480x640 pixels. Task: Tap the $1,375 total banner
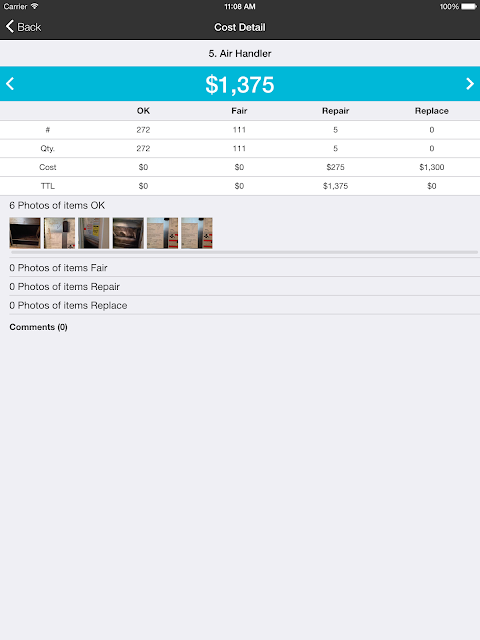pyautogui.click(x=240, y=84)
